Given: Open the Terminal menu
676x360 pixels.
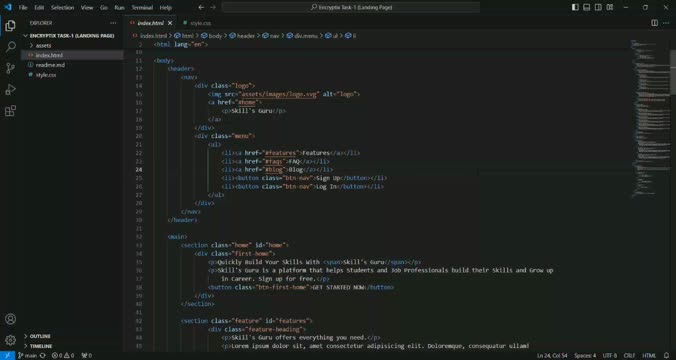Looking at the screenshot, I should 142,7.
